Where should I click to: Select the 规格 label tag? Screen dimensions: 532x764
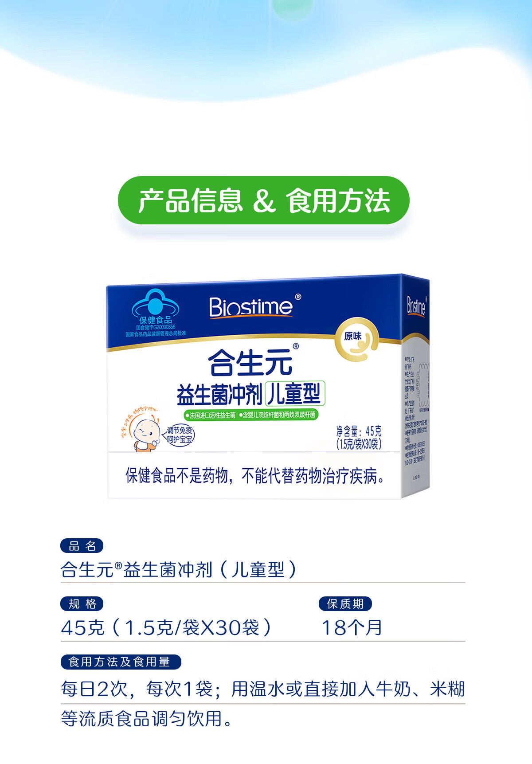tap(82, 604)
